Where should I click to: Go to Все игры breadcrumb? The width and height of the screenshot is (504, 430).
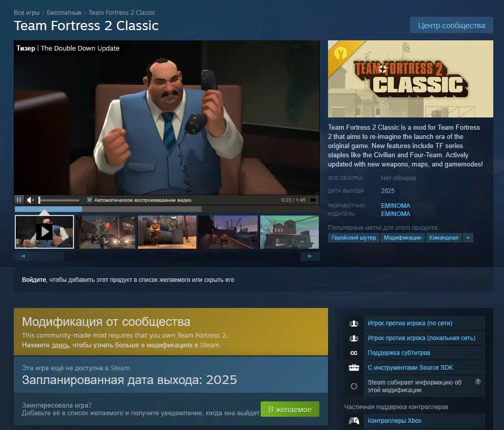27,13
